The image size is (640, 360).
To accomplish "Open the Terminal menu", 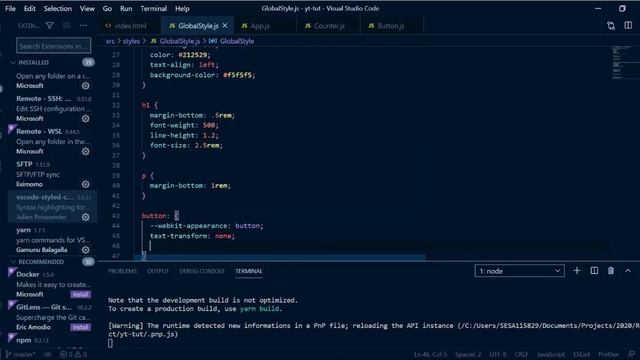I will [153, 8].
